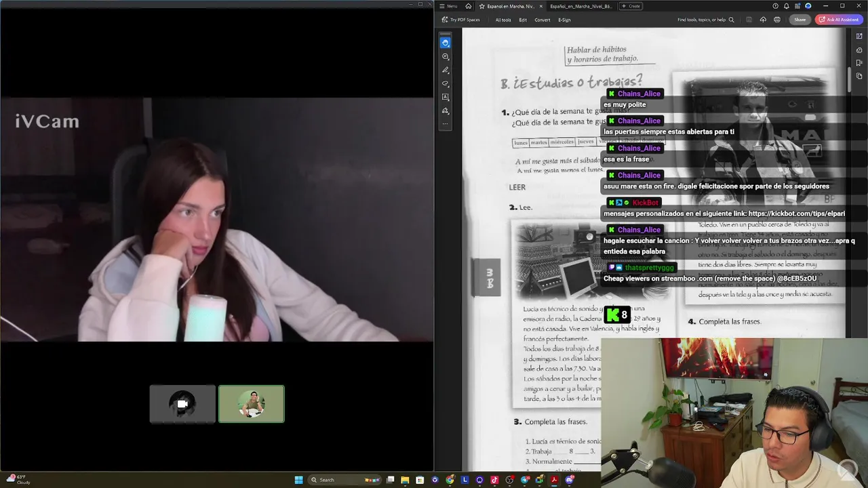Image resolution: width=868 pixels, height=488 pixels.
Task: Open the page thumbnails icon on right rail
Action: click(x=859, y=76)
